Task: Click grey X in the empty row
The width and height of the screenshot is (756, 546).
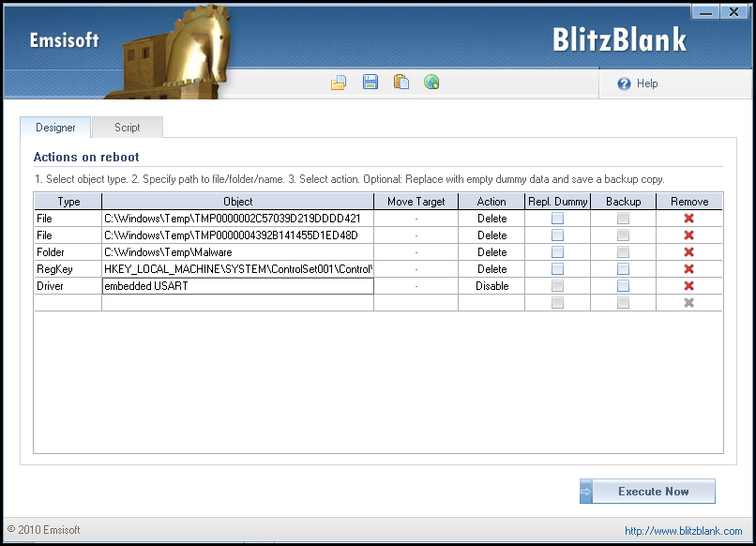Action: click(689, 302)
